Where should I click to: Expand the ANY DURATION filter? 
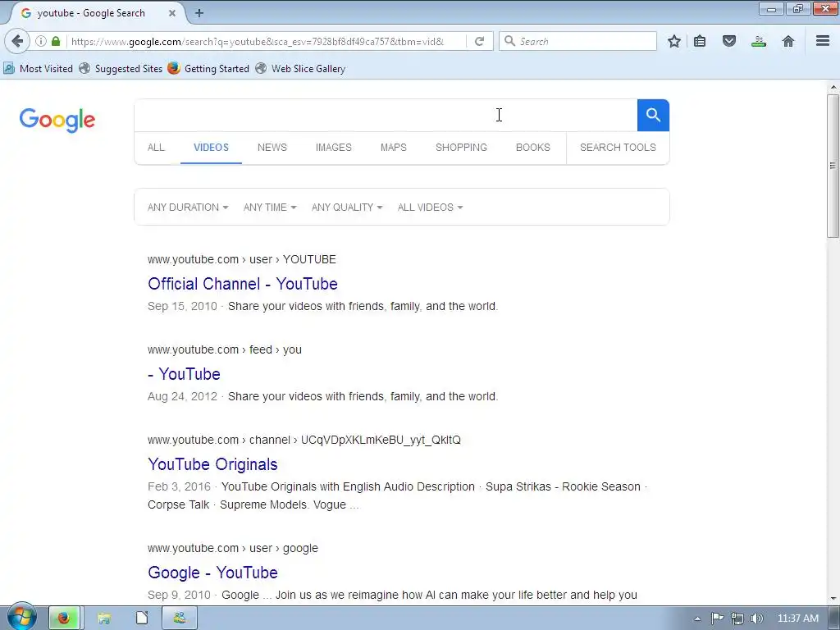[x=188, y=208]
